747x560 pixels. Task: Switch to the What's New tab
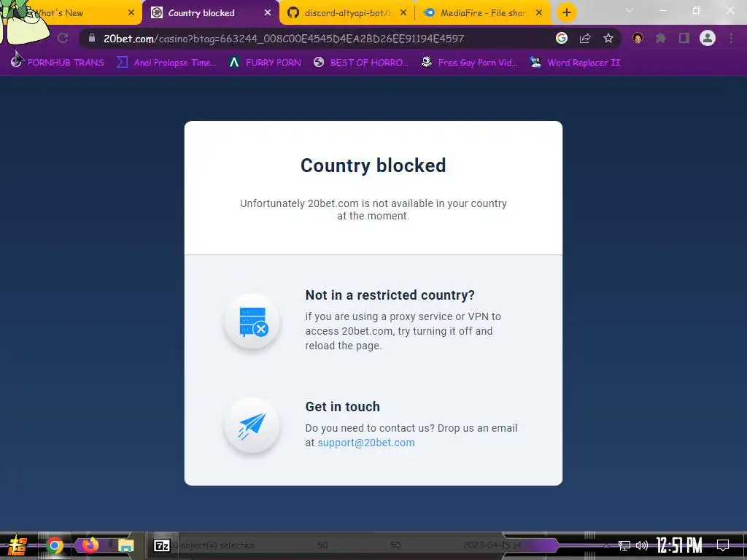point(71,13)
